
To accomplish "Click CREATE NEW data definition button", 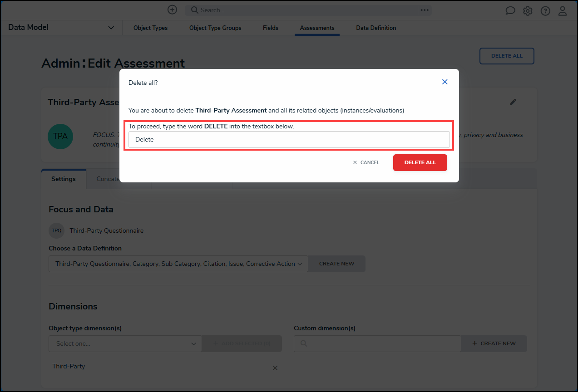I will coord(336,264).
